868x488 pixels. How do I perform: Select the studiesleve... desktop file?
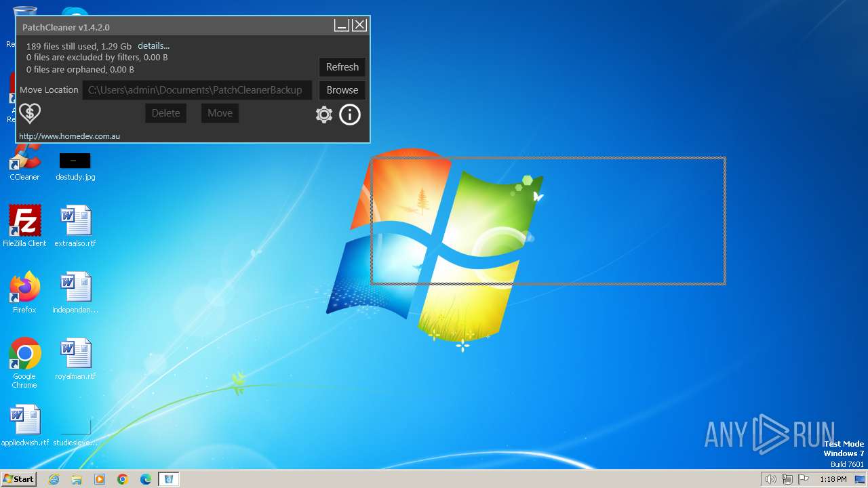[x=75, y=431]
